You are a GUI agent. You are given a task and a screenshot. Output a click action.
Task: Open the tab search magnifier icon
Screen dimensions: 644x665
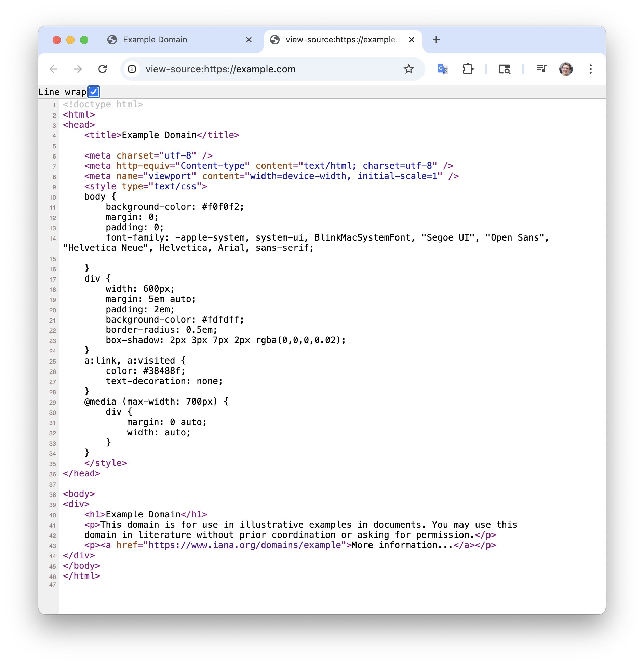504,69
